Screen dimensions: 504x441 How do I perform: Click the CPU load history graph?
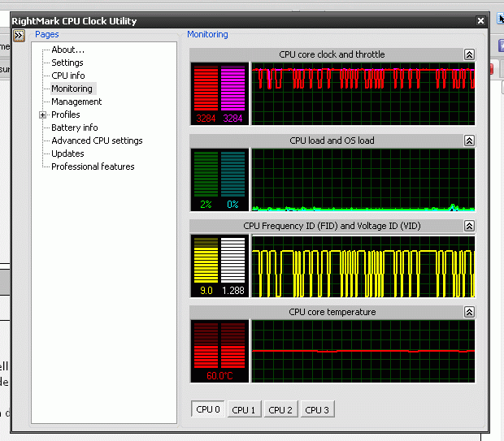(x=363, y=179)
